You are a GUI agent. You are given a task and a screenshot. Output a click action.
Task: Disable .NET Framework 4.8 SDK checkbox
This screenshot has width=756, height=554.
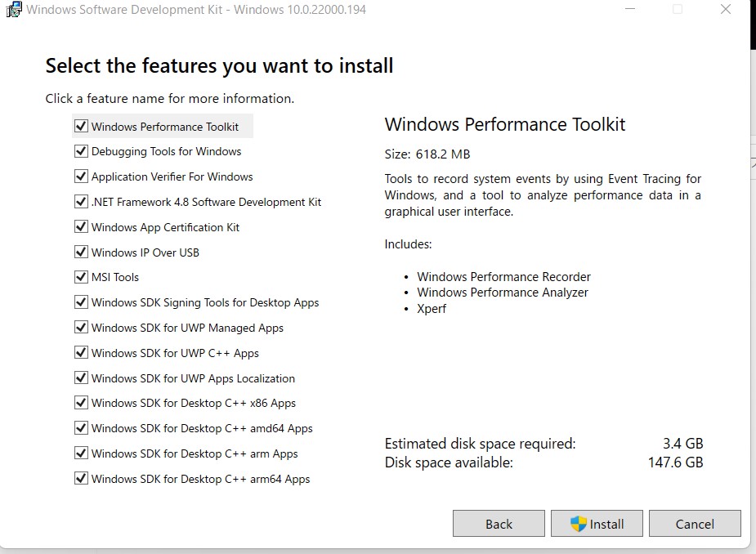pyautogui.click(x=81, y=202)
